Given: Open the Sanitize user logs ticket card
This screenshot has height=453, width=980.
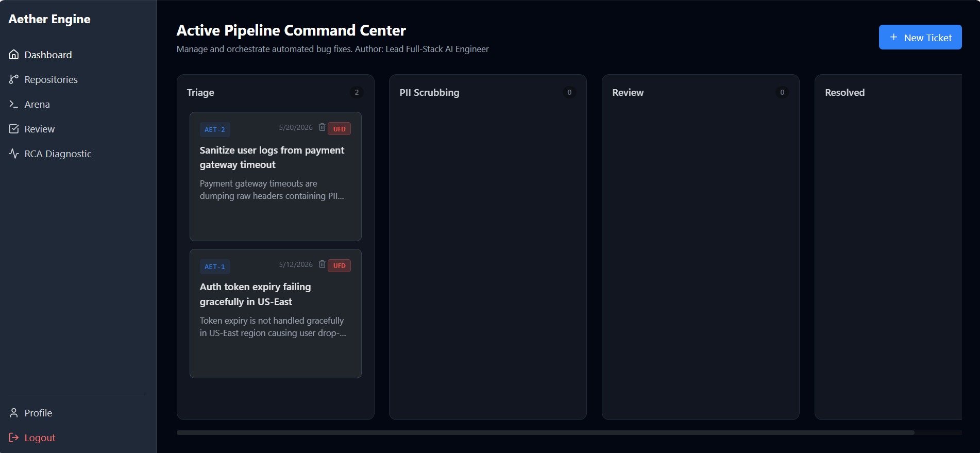Looking at the screenshot, I should click(276, 176).
